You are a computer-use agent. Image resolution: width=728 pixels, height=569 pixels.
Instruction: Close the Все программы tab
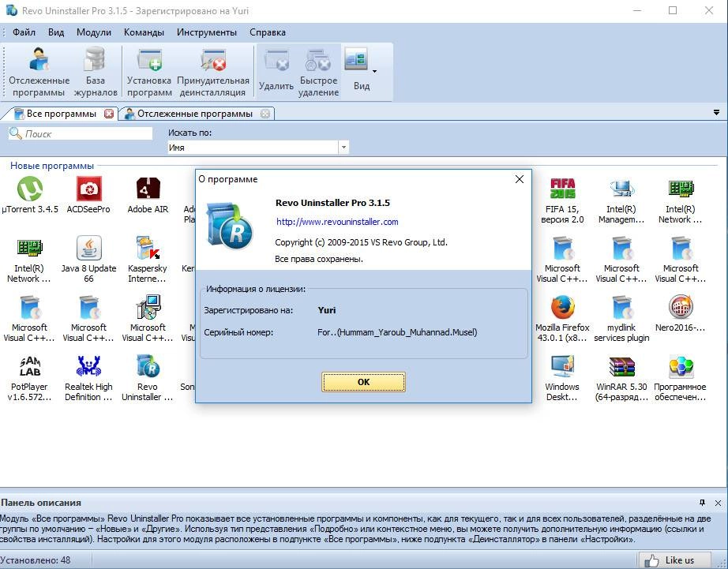pyautogui.click(x=109, y=114)
